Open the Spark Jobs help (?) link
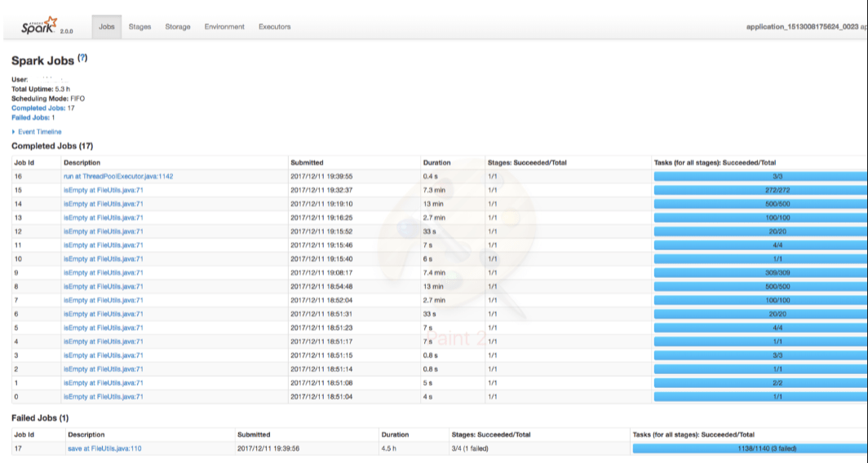Image resolution: width=868 pixels, height=463 pixels. [x=82, y=58]
